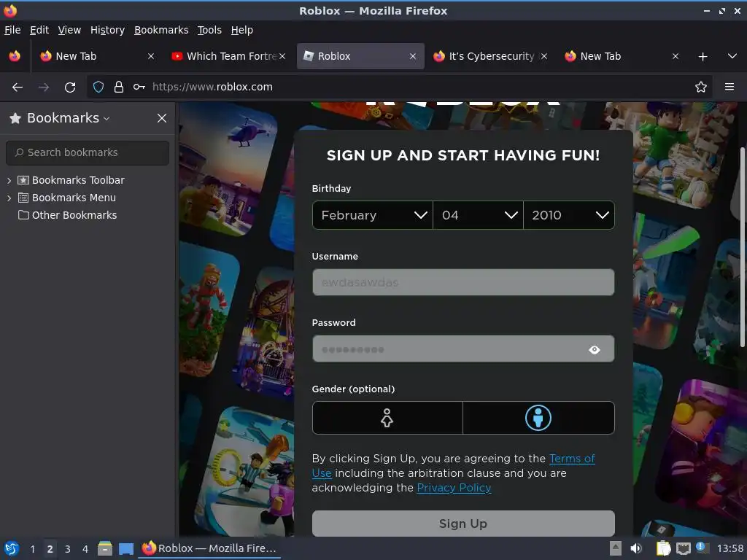
Task: Open a new tab with plus button
Action: pyautogui.click(x=703, y=57)
